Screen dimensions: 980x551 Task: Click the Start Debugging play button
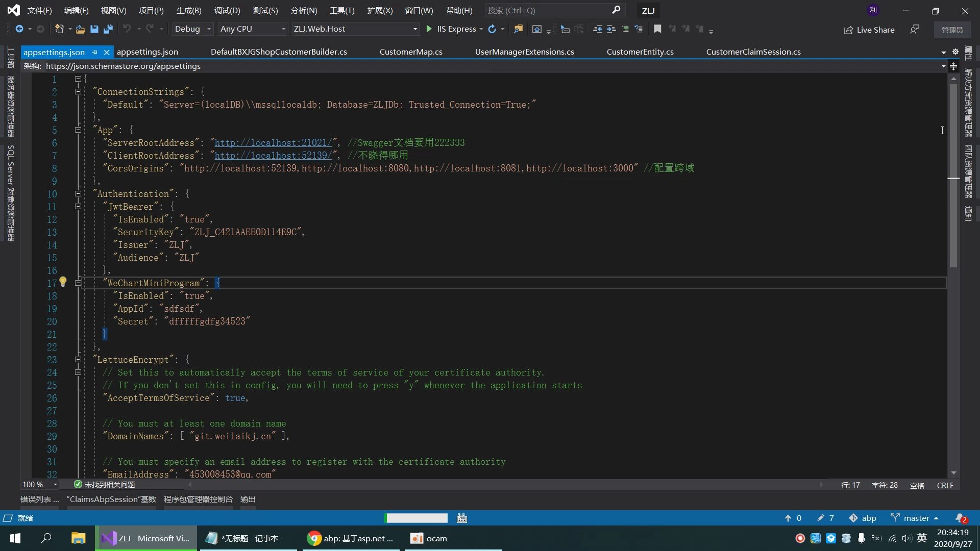pyautogui.click(x=429, y=28)
